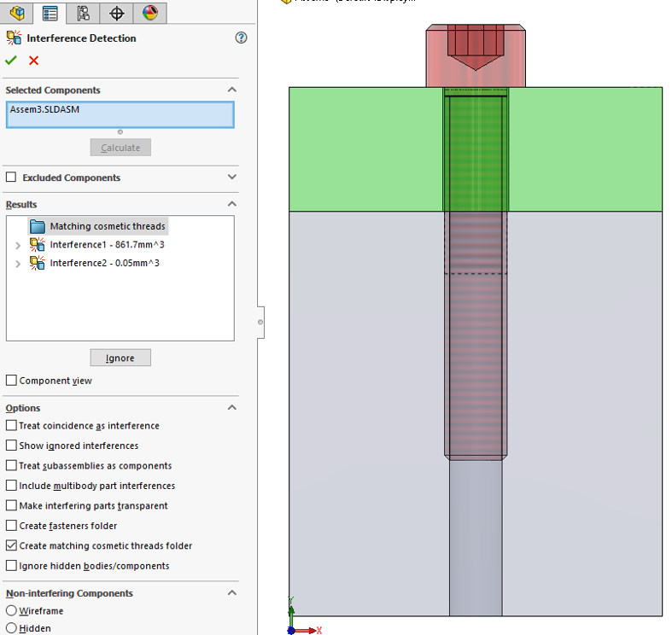Accept with the green checkmark OK
This screenshot has height=635, width=672.
pyautogui.click(x=11, y=61)
